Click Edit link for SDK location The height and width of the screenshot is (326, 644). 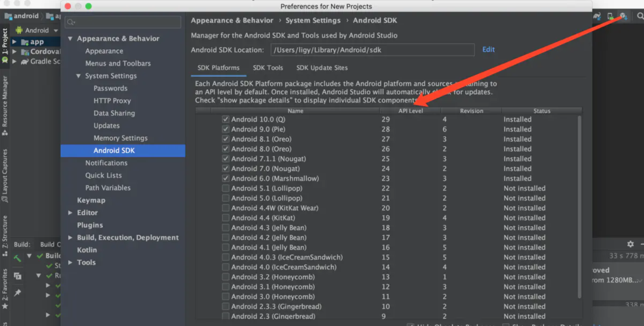point(488,49)
